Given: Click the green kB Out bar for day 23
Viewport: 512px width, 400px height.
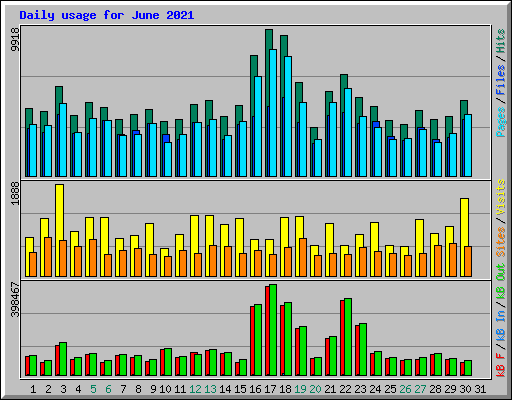Looking at the screenshot, I should 363,349.
